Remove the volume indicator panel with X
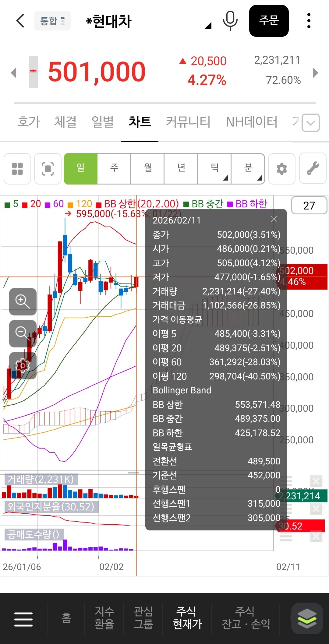The height and width of the screenshot is (644, 329). (x=316, y=481)
